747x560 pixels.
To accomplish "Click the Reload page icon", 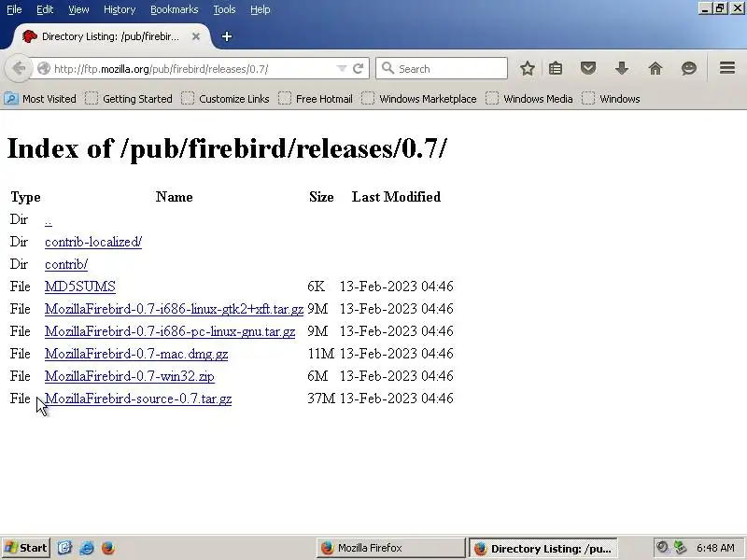I will [359, 68].
